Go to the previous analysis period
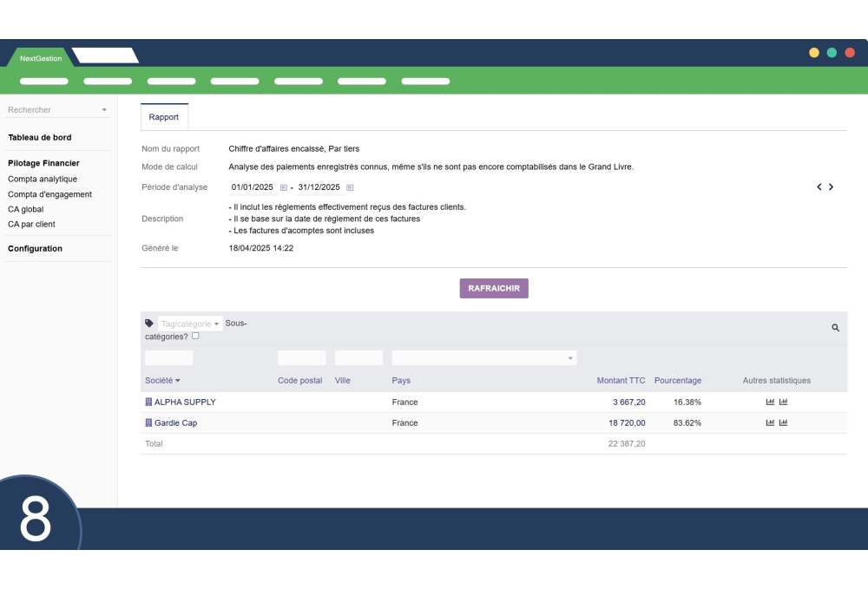 [819, 187]
